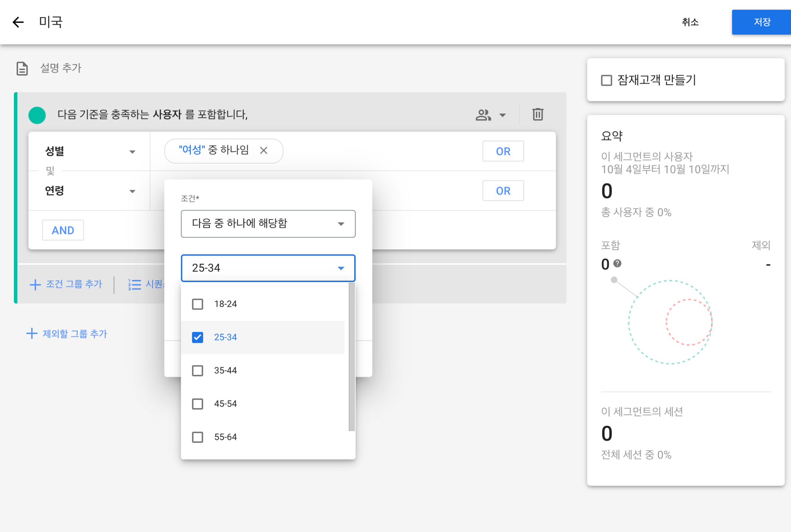This screenshot has height=532, width=791.
Task: Select the 45-54 option in list
Action: pyautogui.click(x=226, y=404)
